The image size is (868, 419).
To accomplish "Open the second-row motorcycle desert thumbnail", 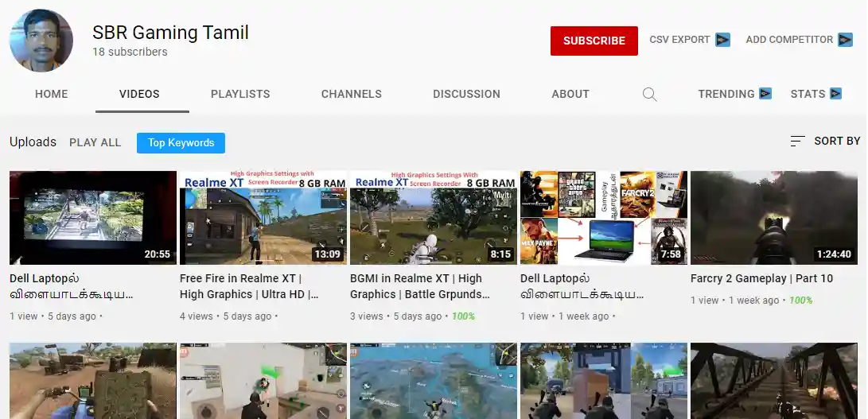I will pos(93,381).
